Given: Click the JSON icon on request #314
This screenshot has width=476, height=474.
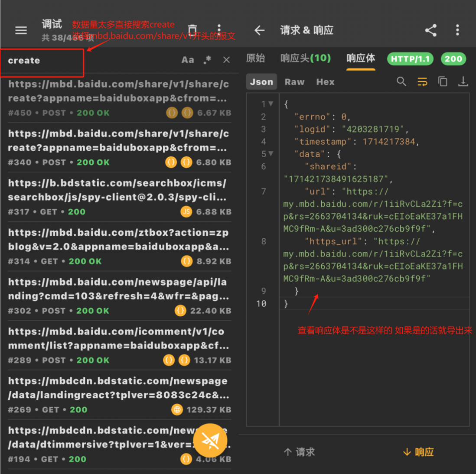Looking at the screenshot, I should click(x=187, y=261).
